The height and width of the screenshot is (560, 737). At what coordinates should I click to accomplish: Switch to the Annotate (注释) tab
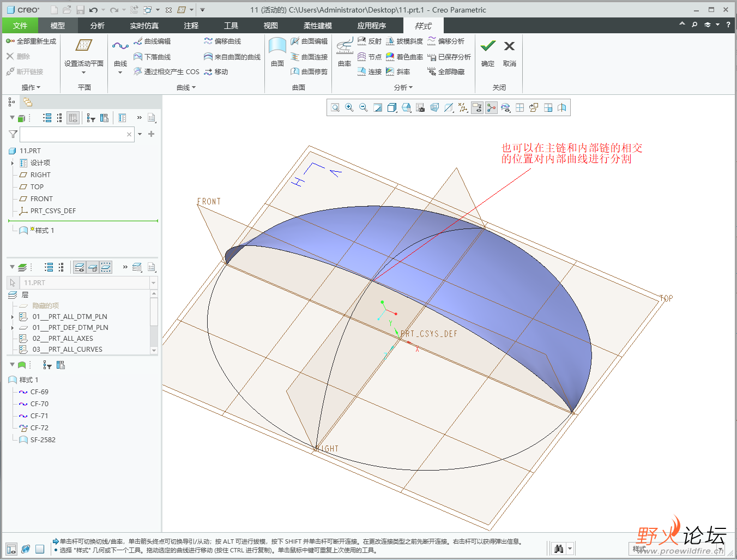pyautogui.click(x=191, y=26)
